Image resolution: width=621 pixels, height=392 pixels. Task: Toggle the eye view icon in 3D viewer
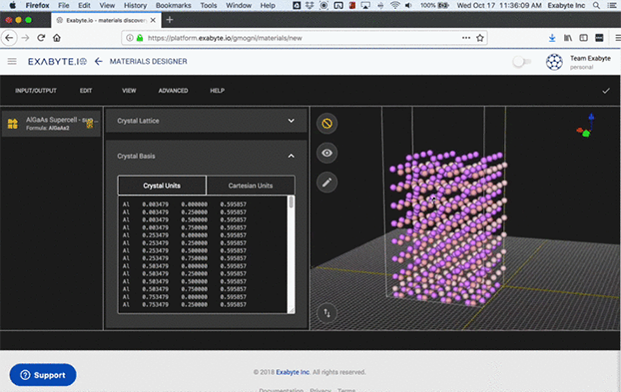pos(327,153)
